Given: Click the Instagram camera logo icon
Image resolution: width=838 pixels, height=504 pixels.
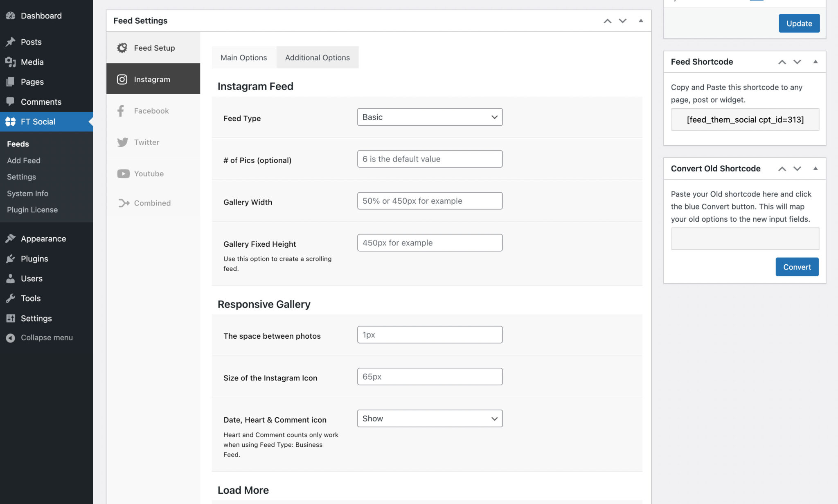Looking at the screenshot, I should click(122, 79).
